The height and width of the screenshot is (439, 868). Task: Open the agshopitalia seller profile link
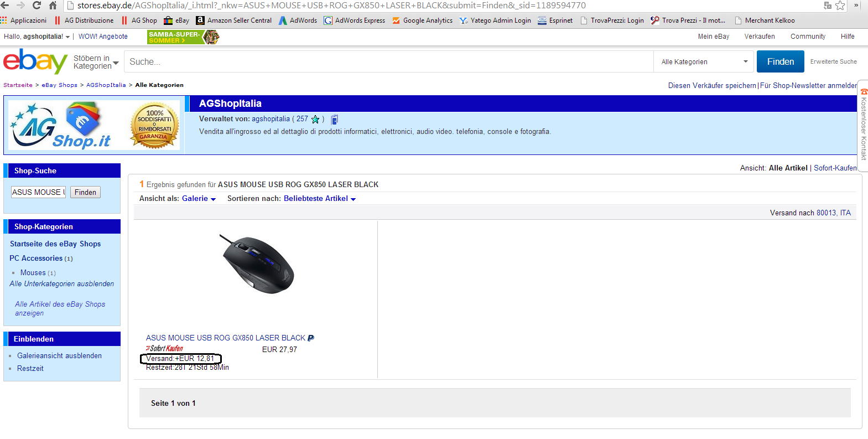271,119
